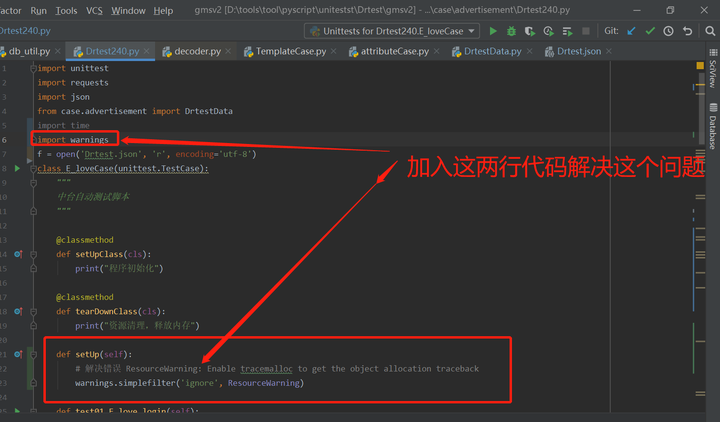Open Search Everywhere magnifier

tap(710, 31)
